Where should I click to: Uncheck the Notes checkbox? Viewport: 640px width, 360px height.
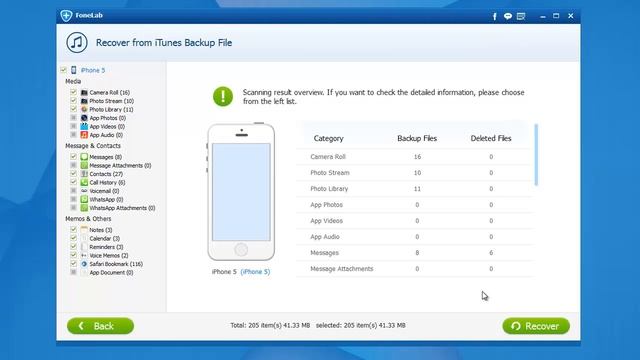pyautogui.click(x=73, y=230)
